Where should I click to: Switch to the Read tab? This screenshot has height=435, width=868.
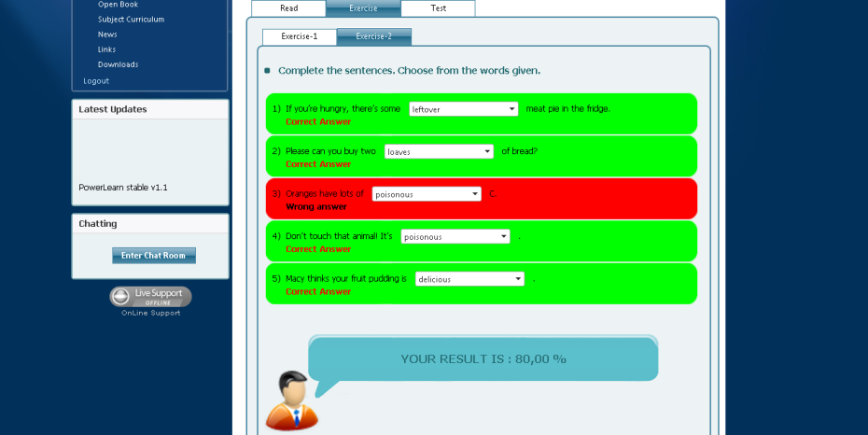tap(288, 8)
